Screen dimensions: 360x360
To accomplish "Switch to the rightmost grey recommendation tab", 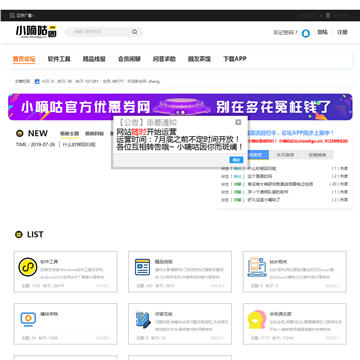I will (317, 155).
